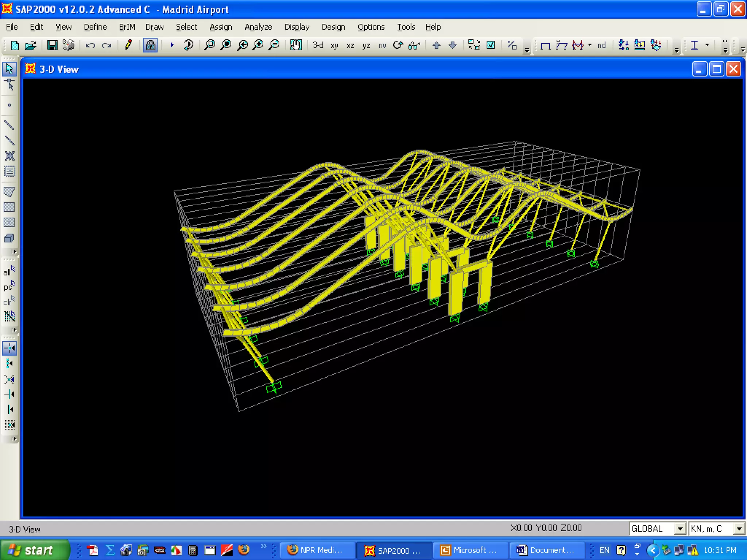
Task: Click the Clear Selection 'clr' tool
Action: coord(9,301)
